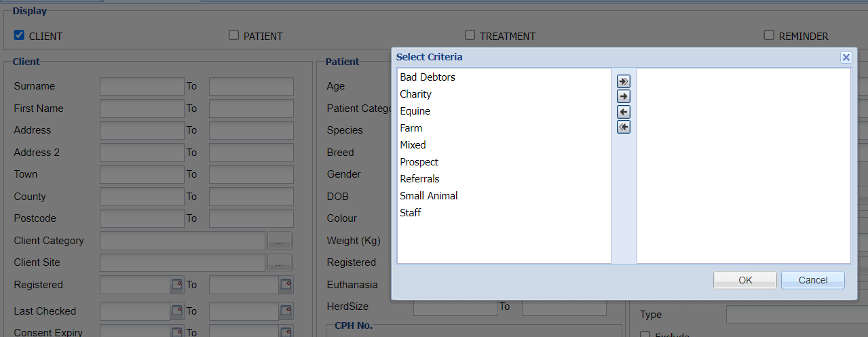The width and height of the screenshot is (868, 337).
Task: Click the Surname from input field
Action: click(x=142, y=86)
